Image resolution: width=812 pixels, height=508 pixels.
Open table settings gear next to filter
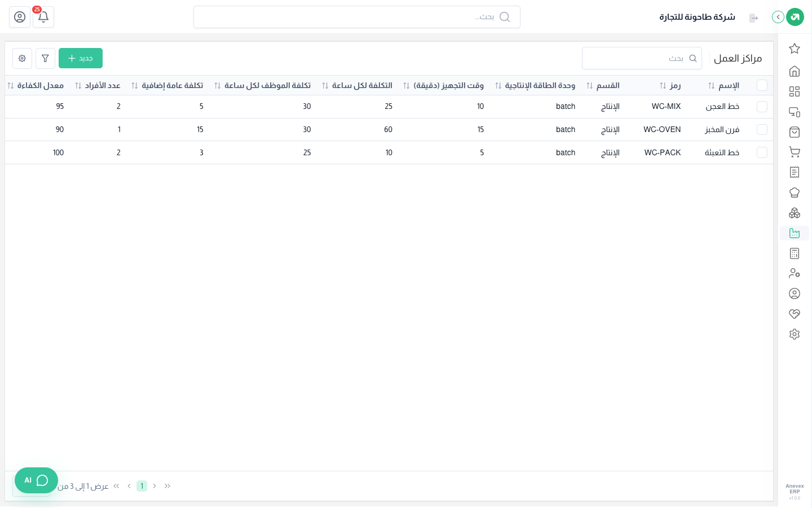22,58
